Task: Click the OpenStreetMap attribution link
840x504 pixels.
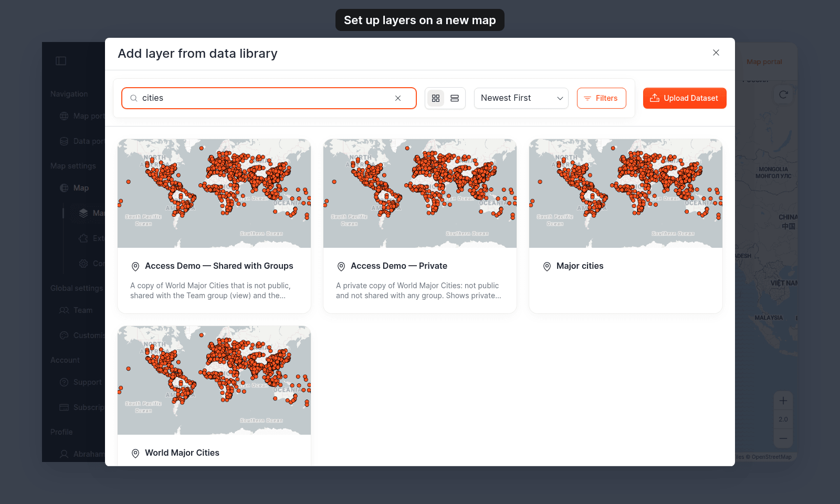Action: [771, 457]
